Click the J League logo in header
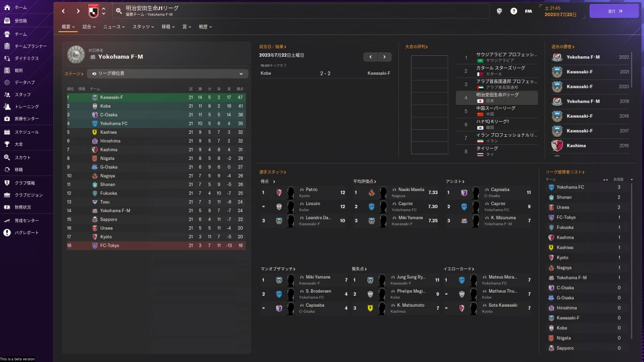Viewport: 644px width, 362px height. point(93,11)
